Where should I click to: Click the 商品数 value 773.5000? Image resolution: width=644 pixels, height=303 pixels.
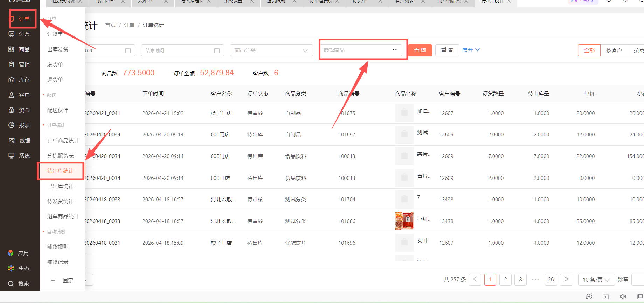[139, 73]
